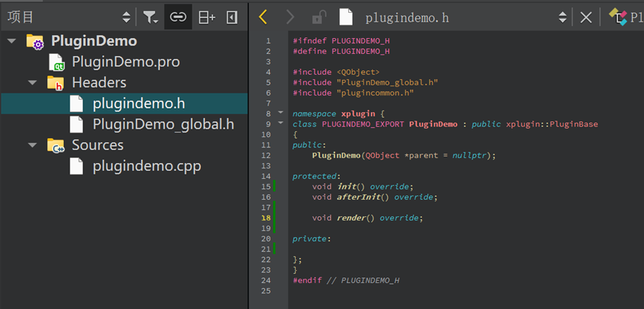Open PluginDemo.pro project file
This screenshot has width=644, height=309.
click(x=125, y=62)
